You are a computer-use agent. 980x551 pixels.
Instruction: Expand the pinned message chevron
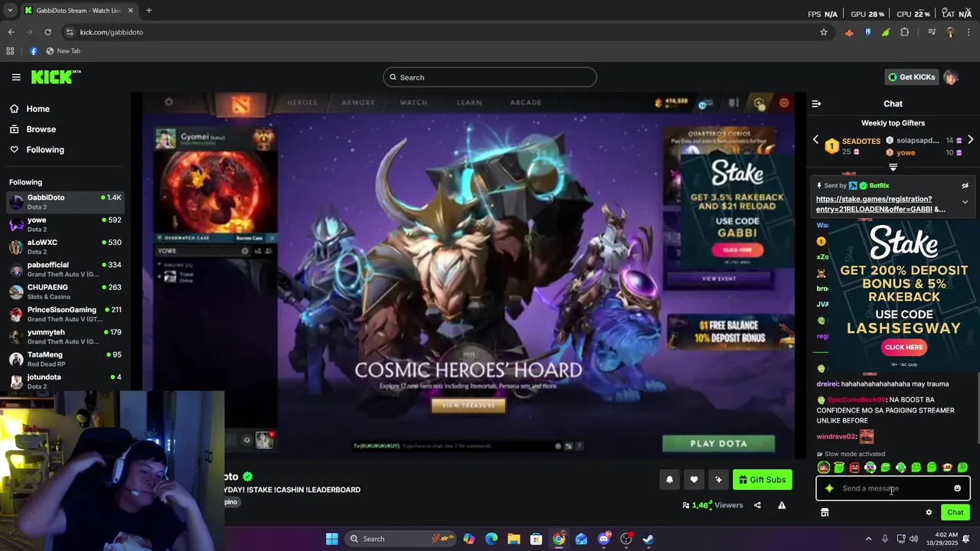pyautogui.click(x=965, y=202)
